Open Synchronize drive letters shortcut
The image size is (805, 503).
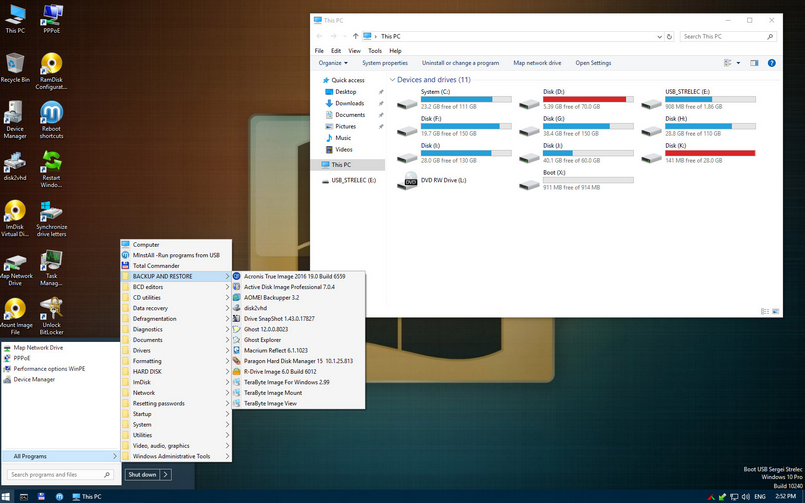(51, 219)
